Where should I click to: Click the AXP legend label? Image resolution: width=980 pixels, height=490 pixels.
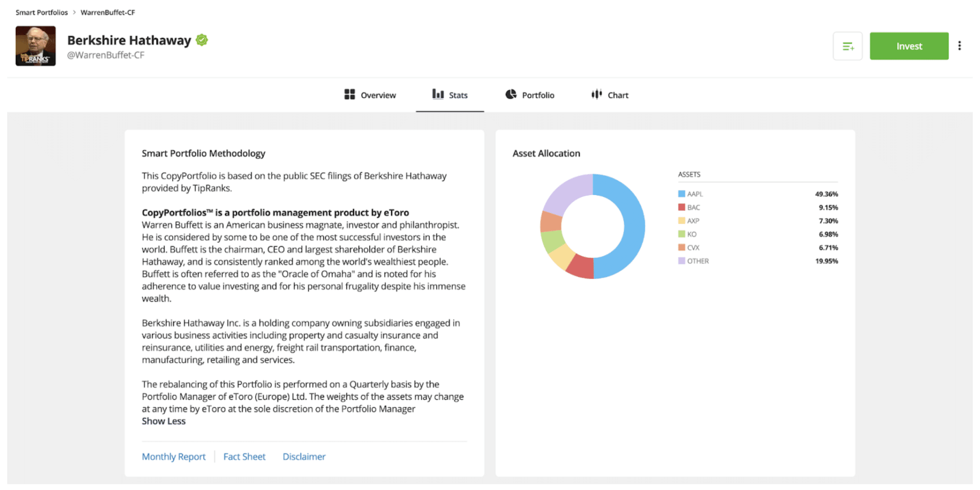click(693, 220)
